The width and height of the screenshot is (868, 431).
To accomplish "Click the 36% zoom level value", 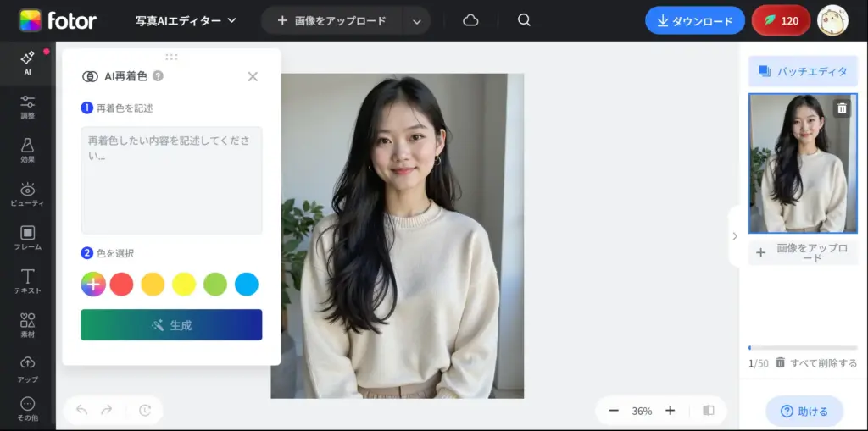I will (642, 411).
